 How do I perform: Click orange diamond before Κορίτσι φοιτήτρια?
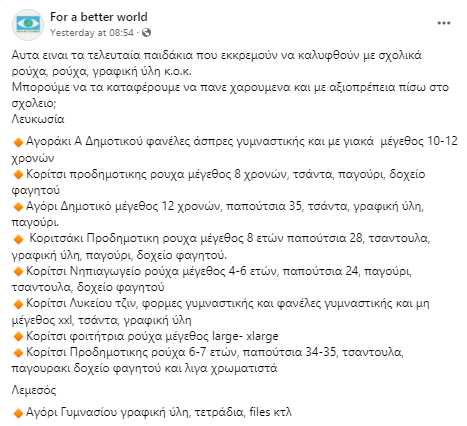[18, 336]
